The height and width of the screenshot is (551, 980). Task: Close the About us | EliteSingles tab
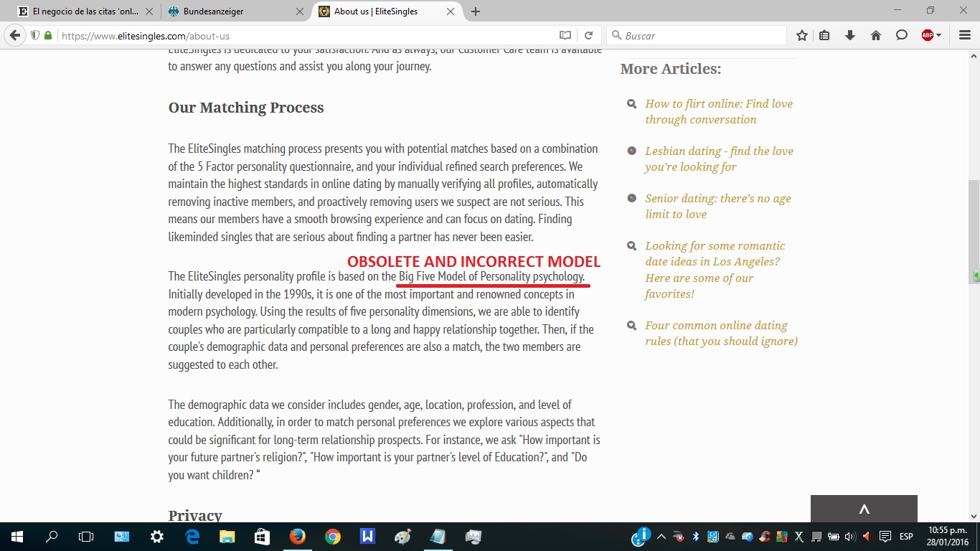tap(451, 11)
